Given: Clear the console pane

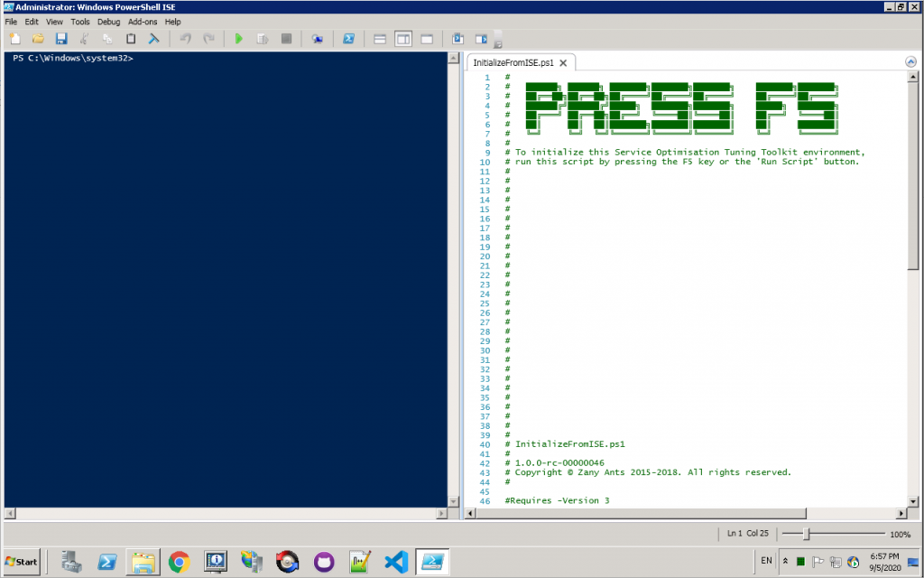Looking at the screenshot, I should (x=153, y=39).
